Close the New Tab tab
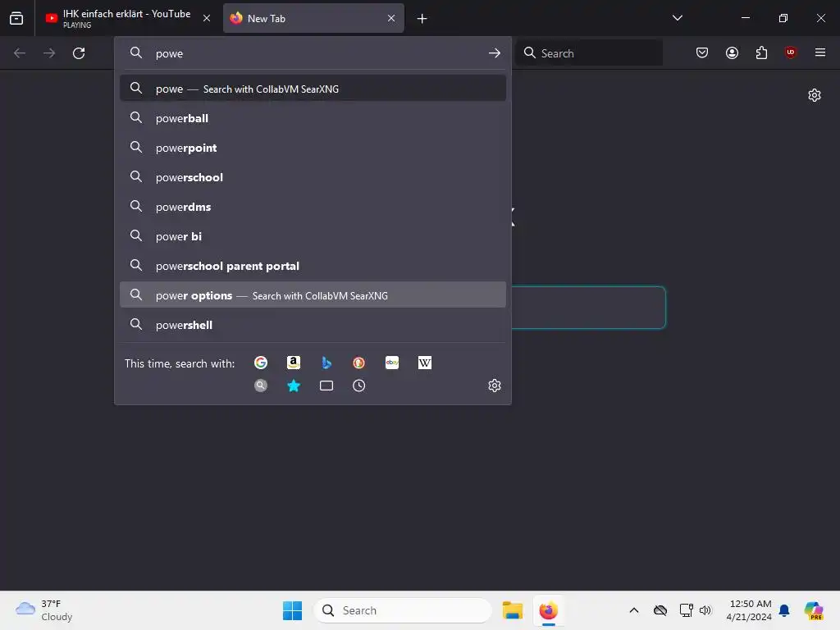Image resolution: width=840 pixels, height=630 pixels. (391, 18)
